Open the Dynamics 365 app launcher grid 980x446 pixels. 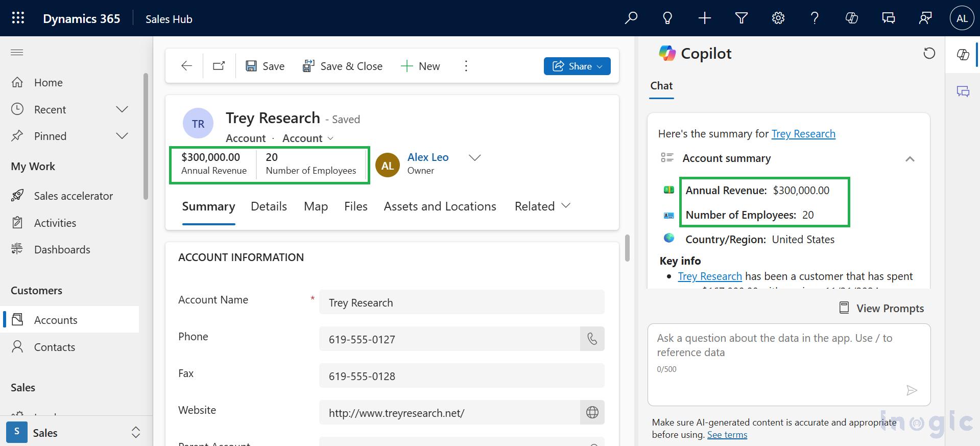point(18,18)
